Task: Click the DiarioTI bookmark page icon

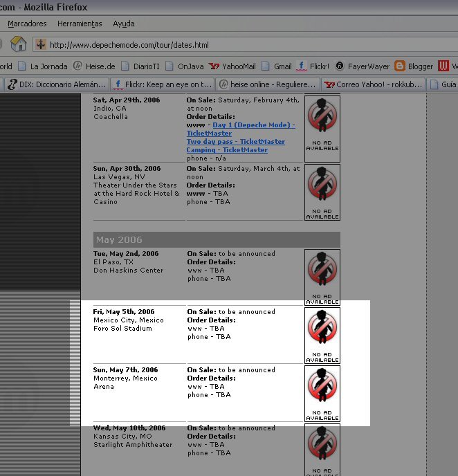Action: pyautogui.click(x=125, y=66)
